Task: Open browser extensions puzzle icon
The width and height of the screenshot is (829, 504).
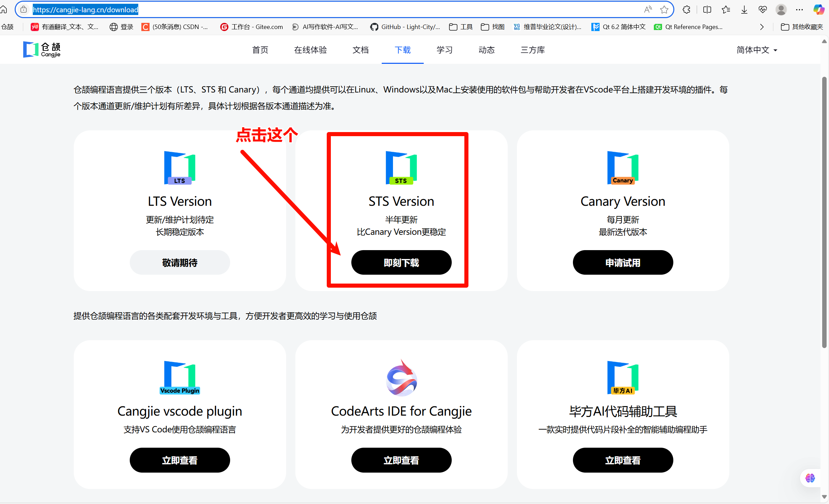Action: point(687,10)
